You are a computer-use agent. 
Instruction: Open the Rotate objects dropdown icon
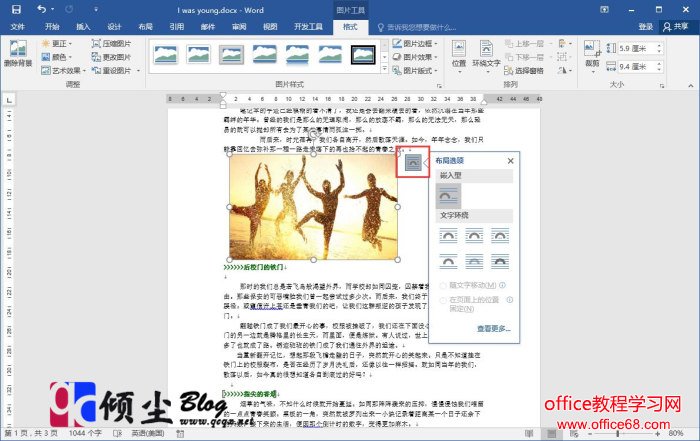(564, 71)
